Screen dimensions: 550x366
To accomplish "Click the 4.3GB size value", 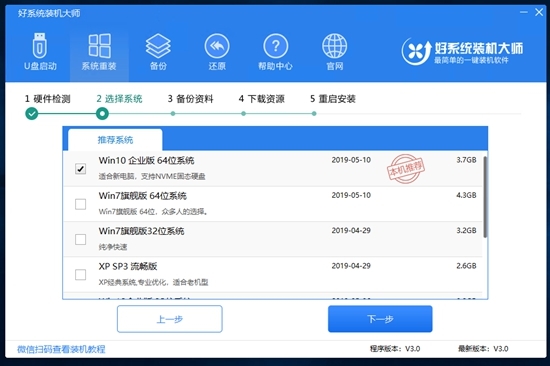I will point(466,195).
